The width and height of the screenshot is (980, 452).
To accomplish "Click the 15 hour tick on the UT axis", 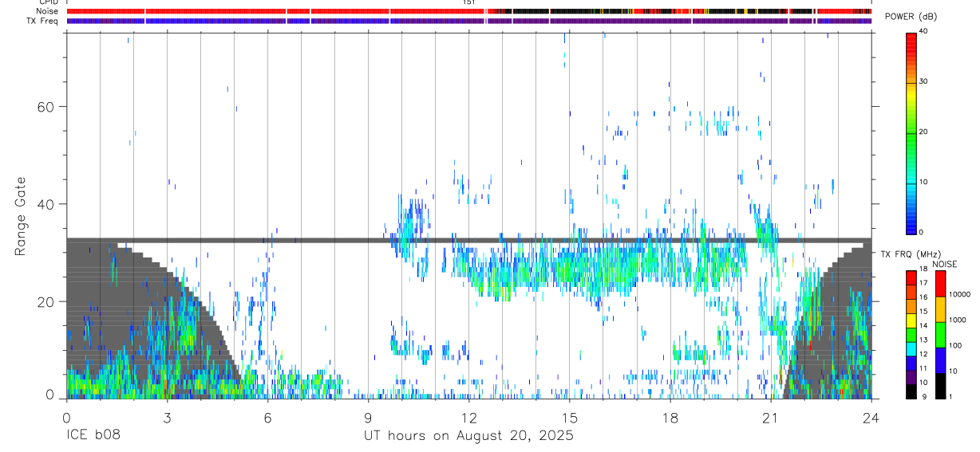I will (x=570, y=418).
